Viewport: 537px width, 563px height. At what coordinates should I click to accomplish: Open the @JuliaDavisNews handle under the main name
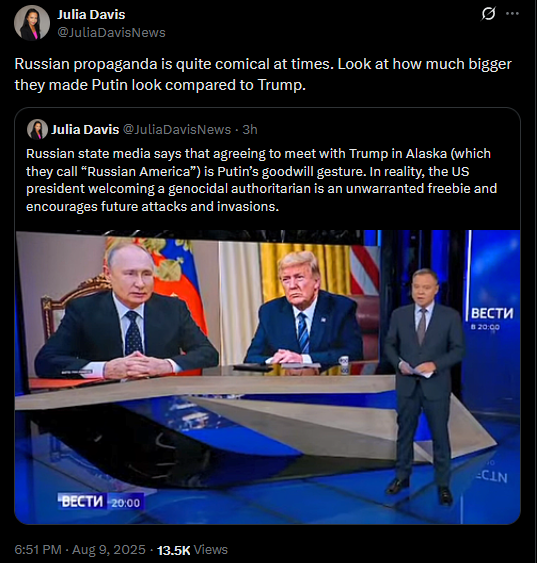[x=111, y=33]
